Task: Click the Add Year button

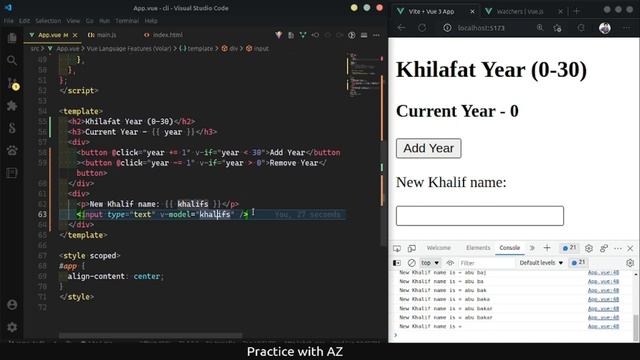Action: [429, 148]
